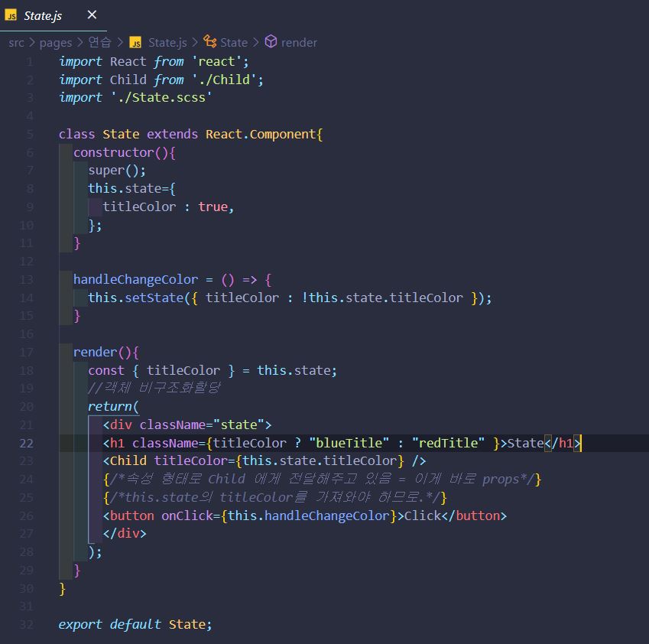Click line number 5 in gutter

[x=30, y=134]
